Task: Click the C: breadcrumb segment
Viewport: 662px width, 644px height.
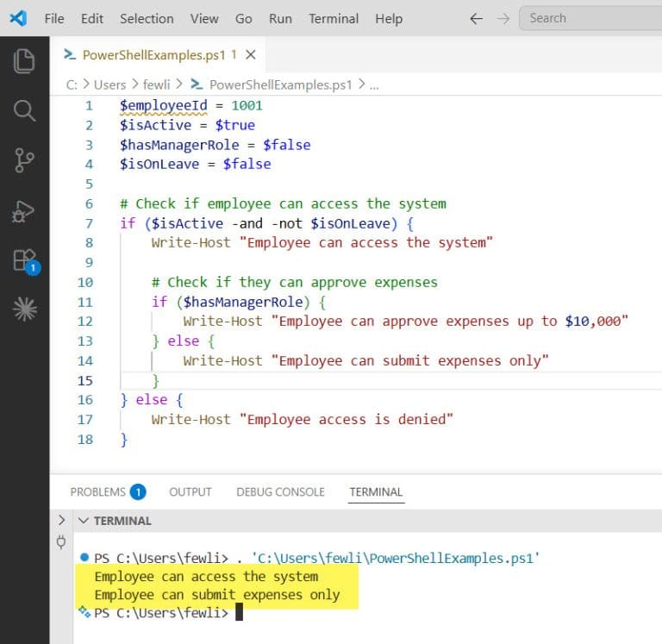Action: (72, 84)
